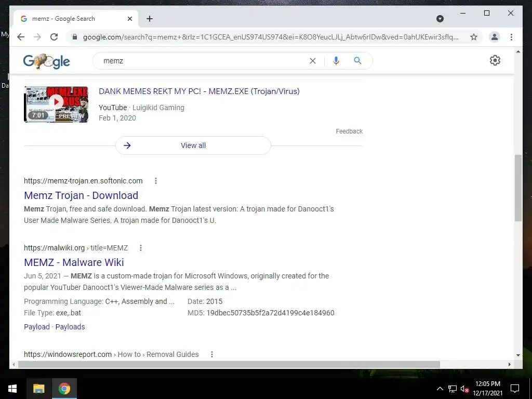The height and width of the screenshot is (399, 532).
Task: Click the memz-trojan.en.softonic.com URL text
Action: 83,181
